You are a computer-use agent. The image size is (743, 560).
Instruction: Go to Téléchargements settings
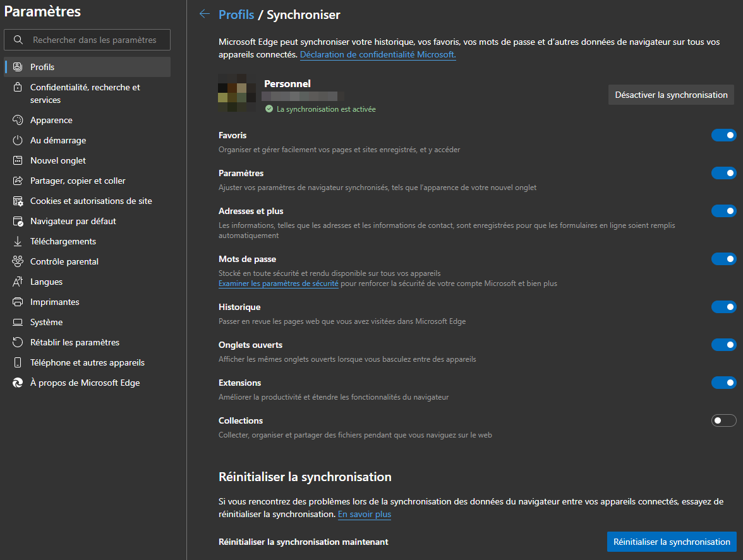click(87, 241)
